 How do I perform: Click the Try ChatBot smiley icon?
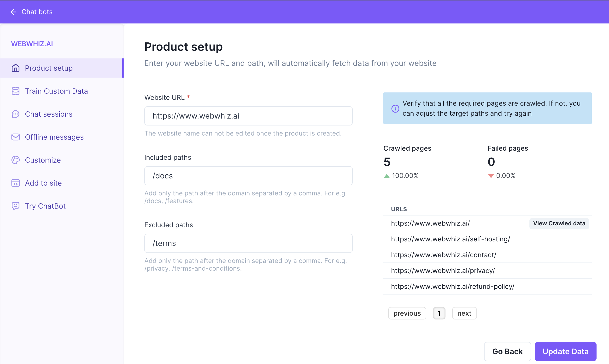[x=16, y=206]
